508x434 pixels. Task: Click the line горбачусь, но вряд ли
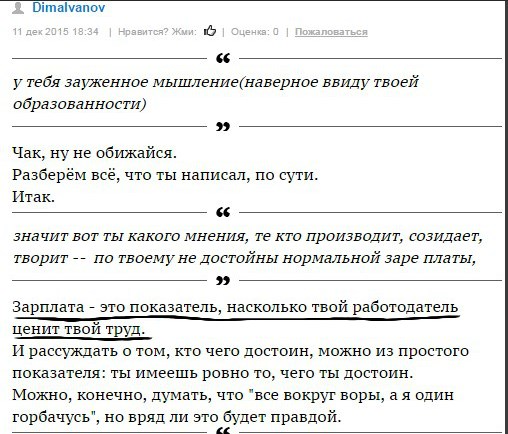click(177, 417)
